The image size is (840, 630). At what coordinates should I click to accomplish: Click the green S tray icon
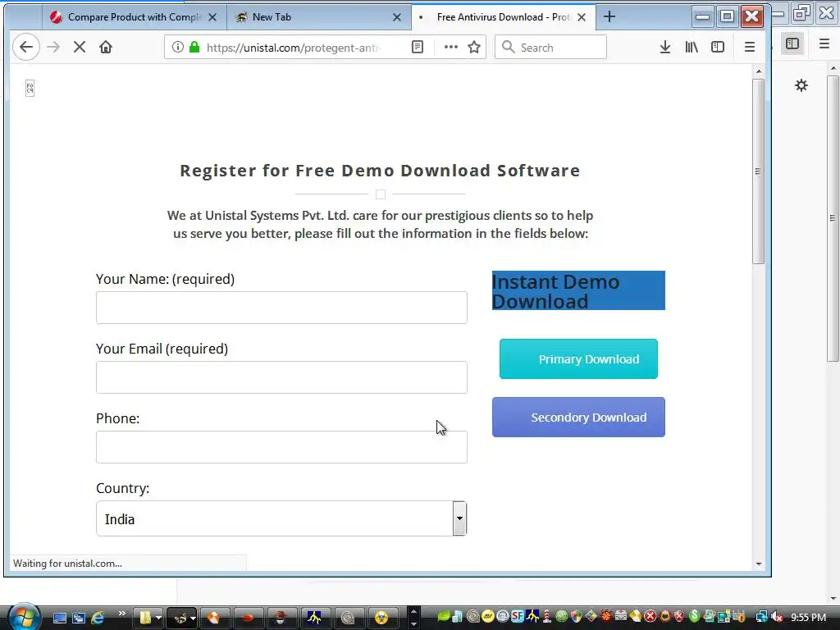tap(694, 616)
